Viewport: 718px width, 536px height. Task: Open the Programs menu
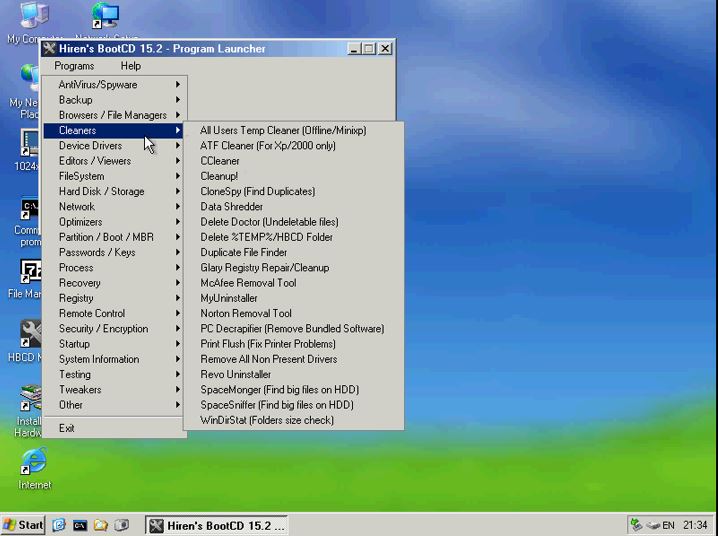pos(74,66)
